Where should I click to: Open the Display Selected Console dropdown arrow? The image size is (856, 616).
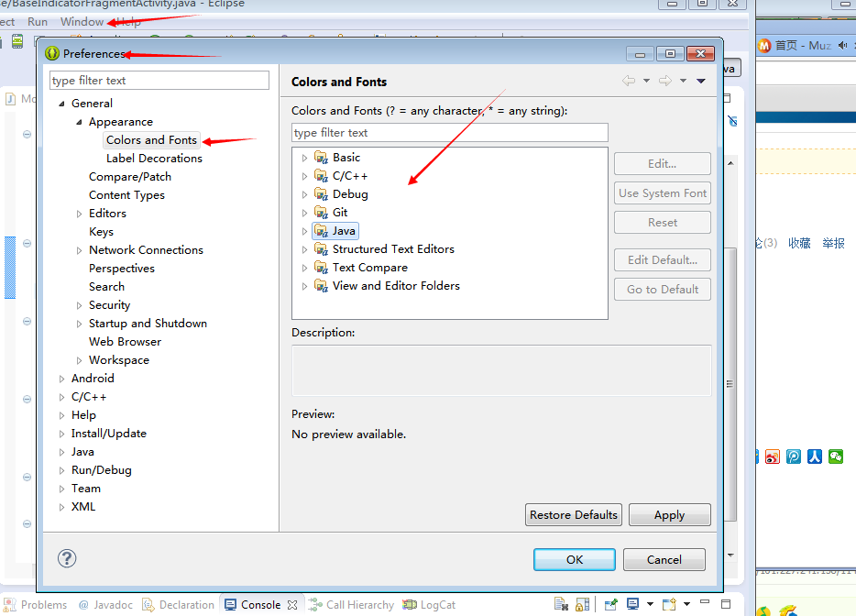(x=650, y=604)
